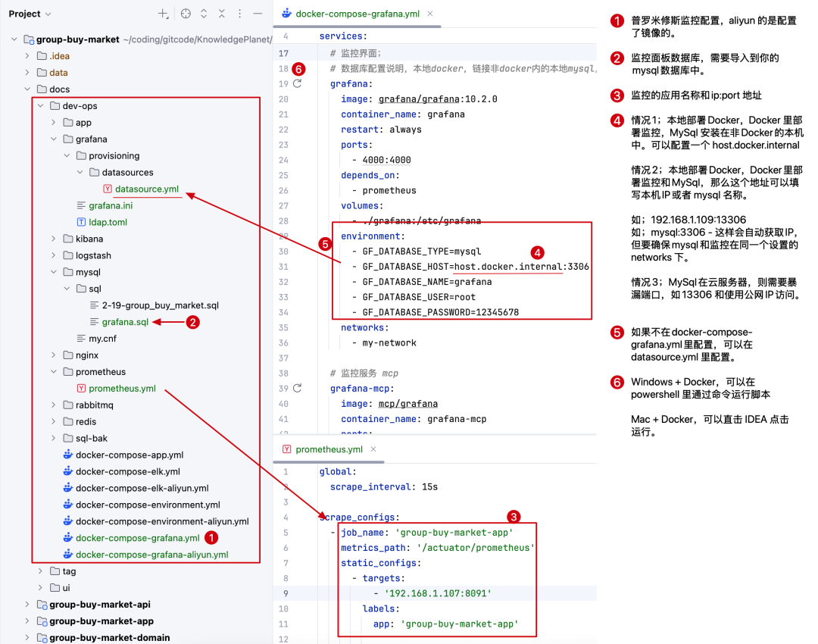Collapse the dev-ops folder

pos(40,106)
